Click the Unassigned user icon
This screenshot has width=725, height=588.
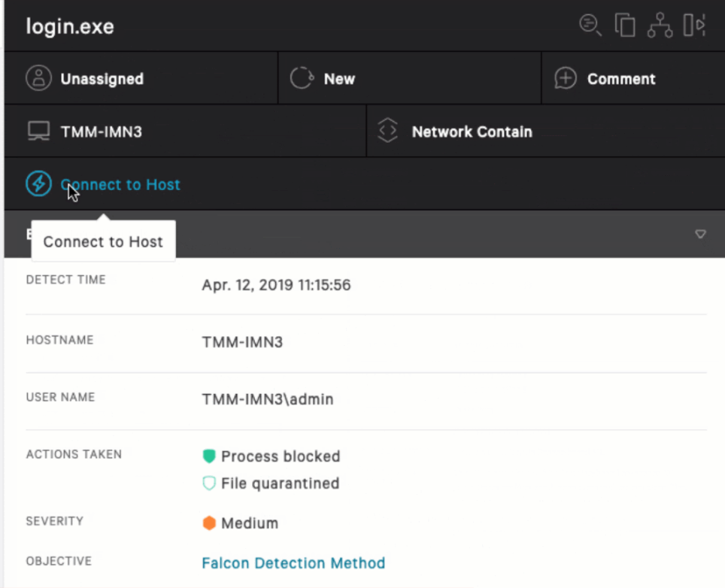pos(38,78)
